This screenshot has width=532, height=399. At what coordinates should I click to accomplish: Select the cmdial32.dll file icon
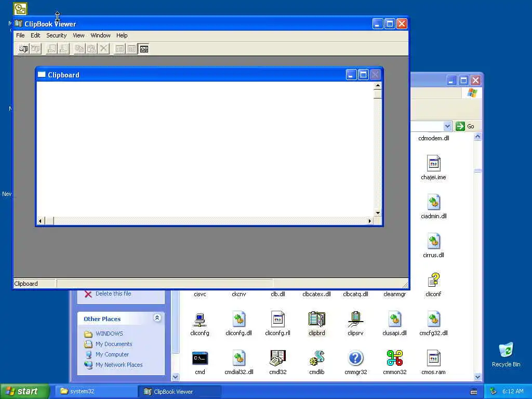(239, 358)
